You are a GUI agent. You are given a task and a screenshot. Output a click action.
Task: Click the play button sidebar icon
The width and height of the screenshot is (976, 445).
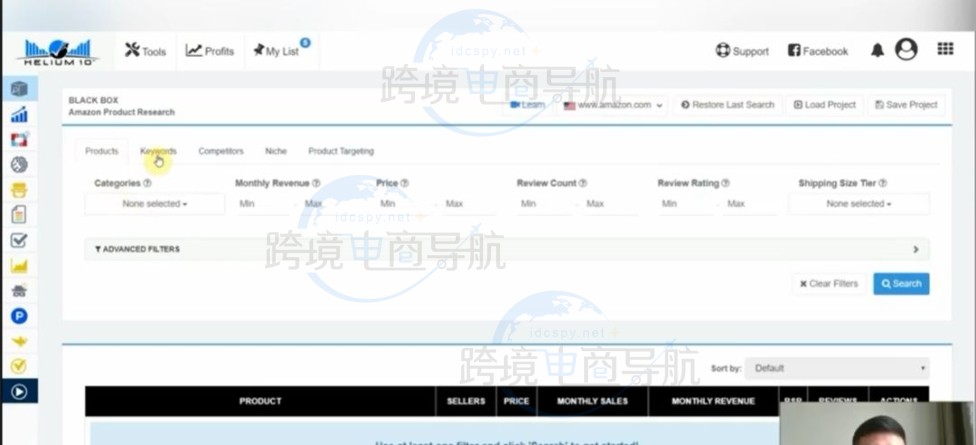[x=19, y=391]
